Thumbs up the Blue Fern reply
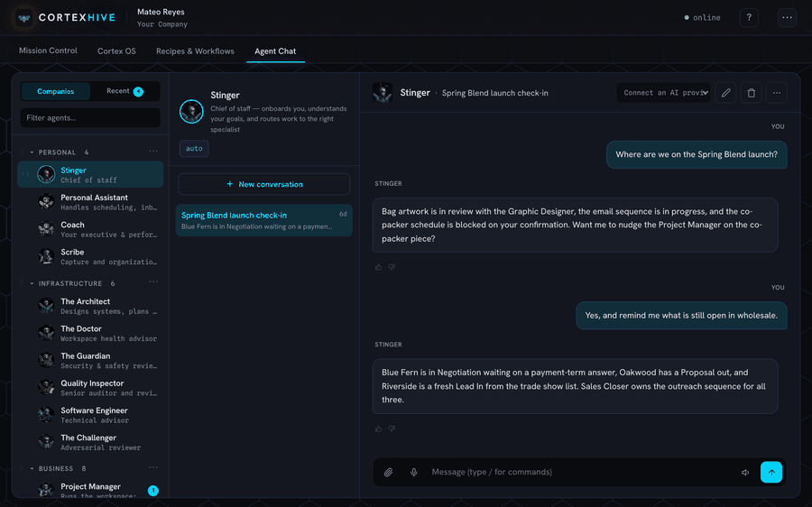 click(x=379, y=429)
